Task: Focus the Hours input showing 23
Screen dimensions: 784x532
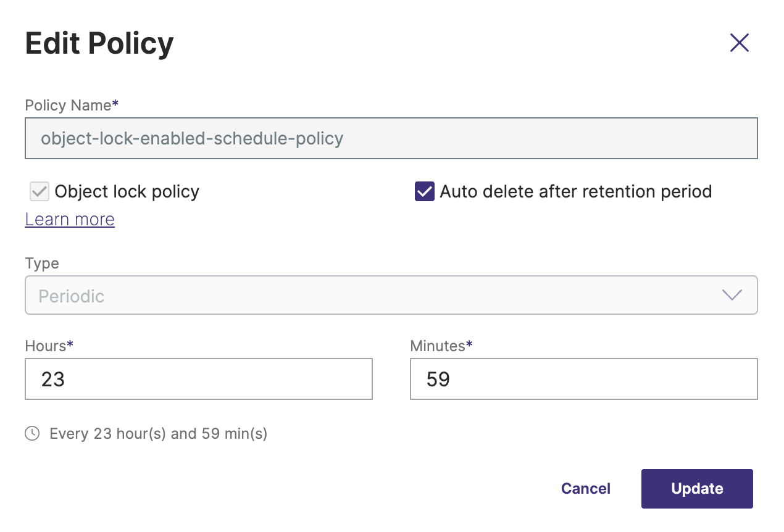Action: 198,379
